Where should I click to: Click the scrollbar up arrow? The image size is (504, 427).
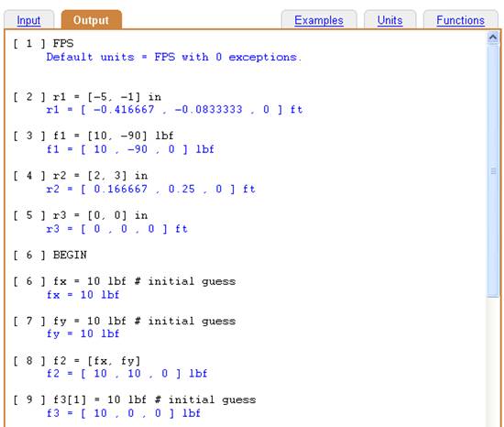(493, 38)
